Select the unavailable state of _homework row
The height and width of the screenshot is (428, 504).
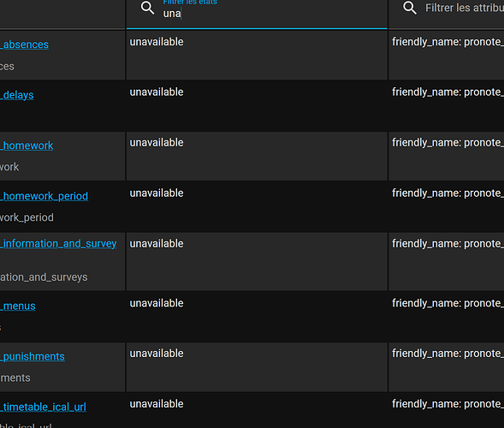coord(157,142)
